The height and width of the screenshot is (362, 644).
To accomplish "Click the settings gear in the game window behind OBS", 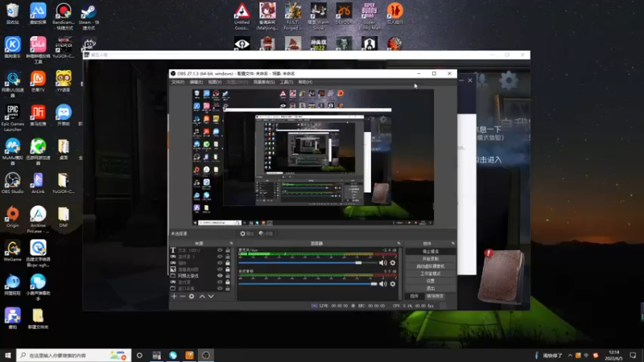I will (x=509, y=80).
